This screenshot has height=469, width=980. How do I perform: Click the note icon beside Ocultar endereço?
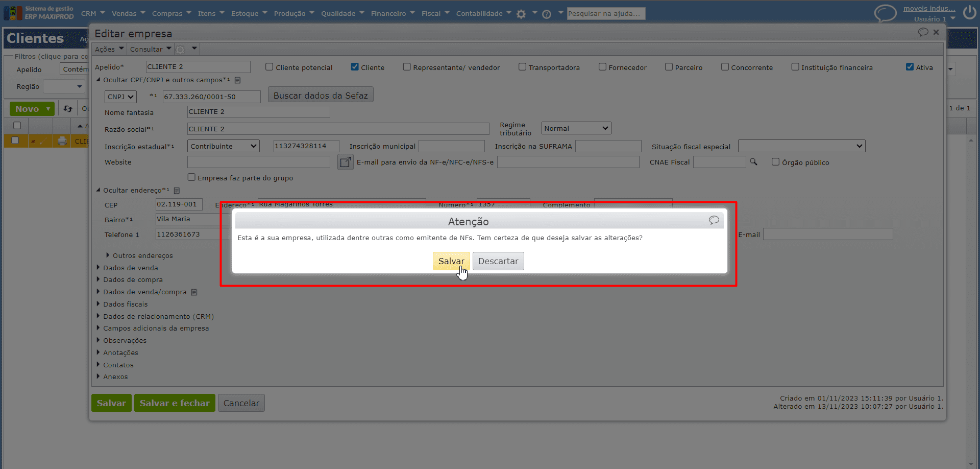[x=177, y=191]
